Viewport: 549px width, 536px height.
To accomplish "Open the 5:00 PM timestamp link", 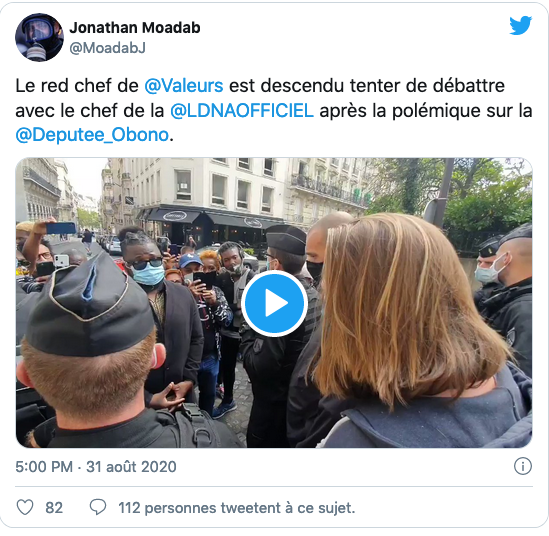I will point(44,467).
